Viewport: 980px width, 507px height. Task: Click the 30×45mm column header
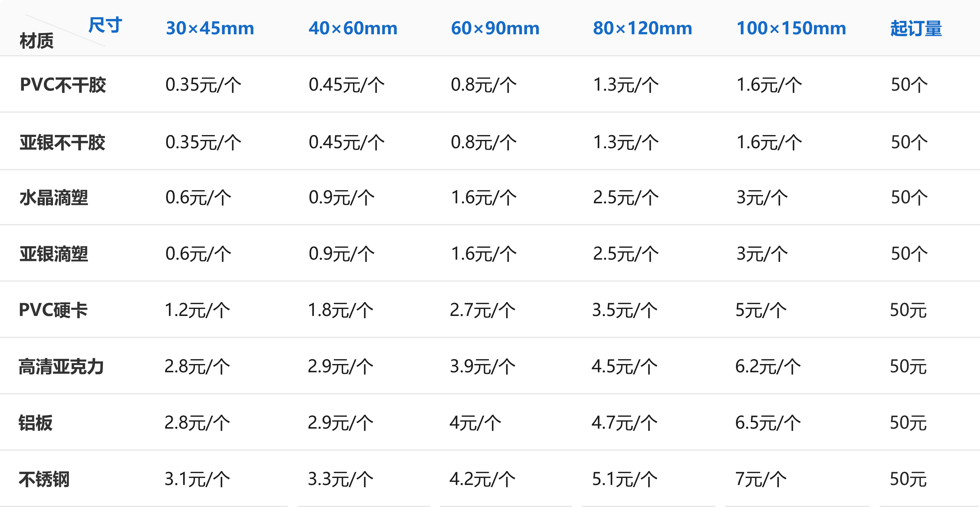point(210,28)
